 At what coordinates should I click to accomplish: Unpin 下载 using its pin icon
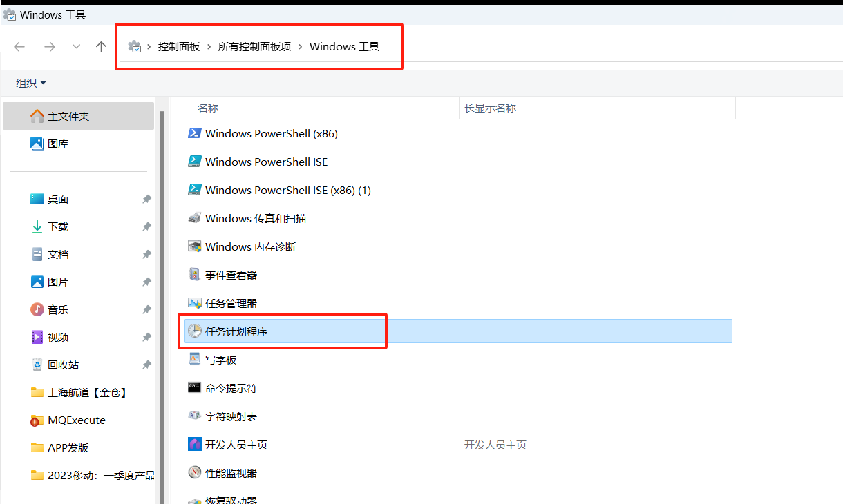[x=146, y=226]
